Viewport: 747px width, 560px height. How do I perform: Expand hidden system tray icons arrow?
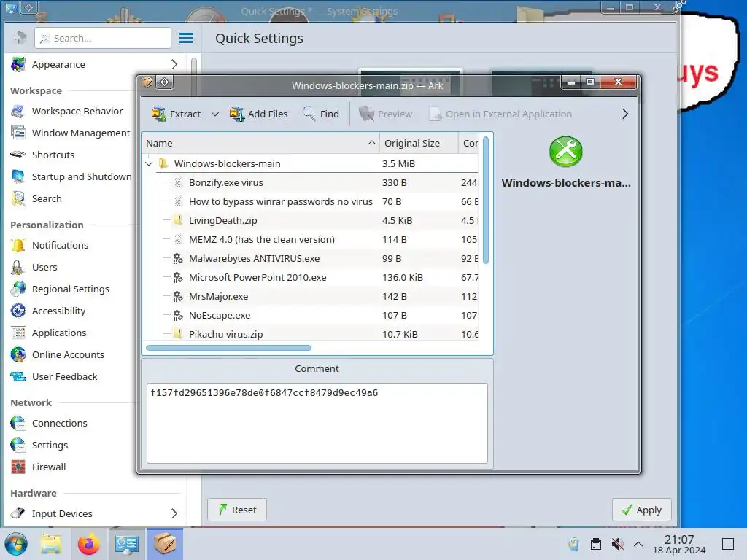click(x=638, y=544)
